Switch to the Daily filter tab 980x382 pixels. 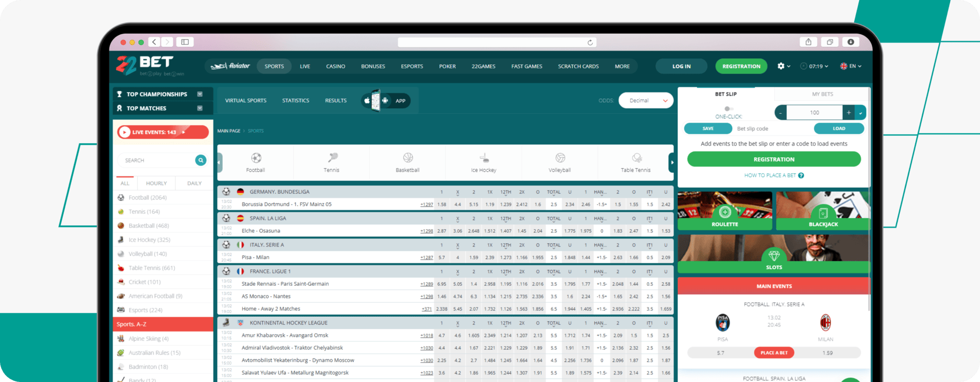coord(194,183)
